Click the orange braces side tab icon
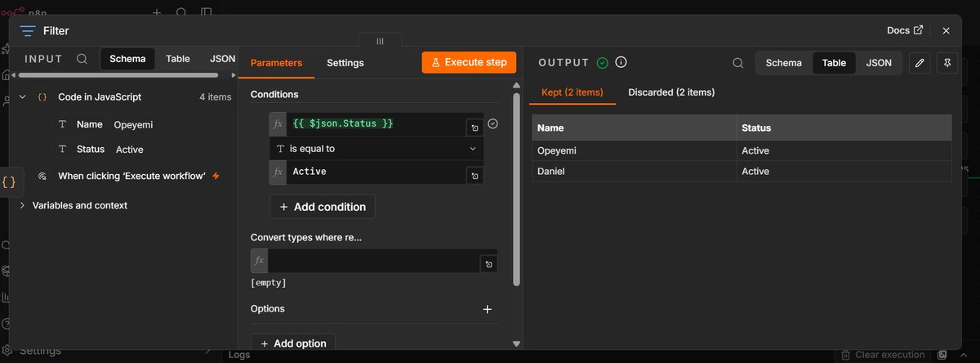The image size is (980, 363). coord(9,182)
